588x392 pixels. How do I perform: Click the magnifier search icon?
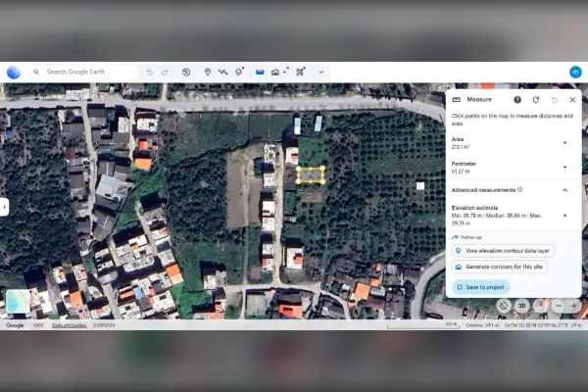[x=36, y=72]
